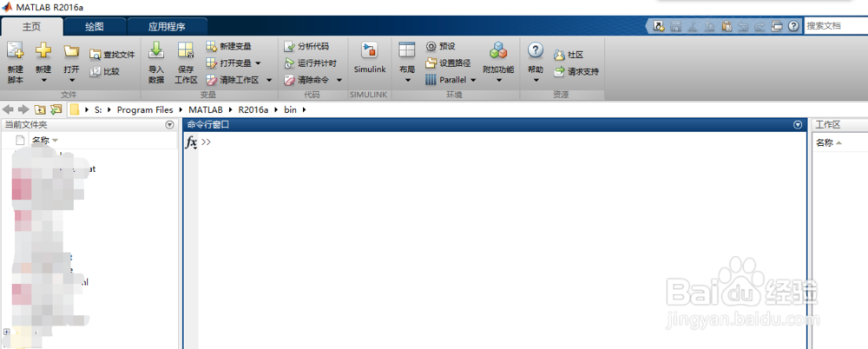Click the back navigation arrow

pyautogui.click(x=9, y=109)
